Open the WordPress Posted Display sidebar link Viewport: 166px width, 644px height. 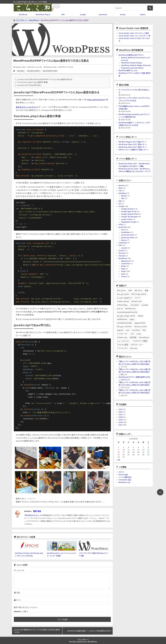(131, 63)
